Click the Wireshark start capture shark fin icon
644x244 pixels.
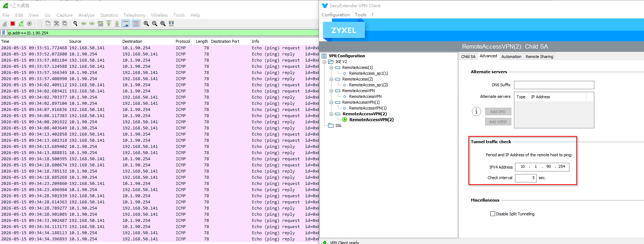[x=5, y=24]
